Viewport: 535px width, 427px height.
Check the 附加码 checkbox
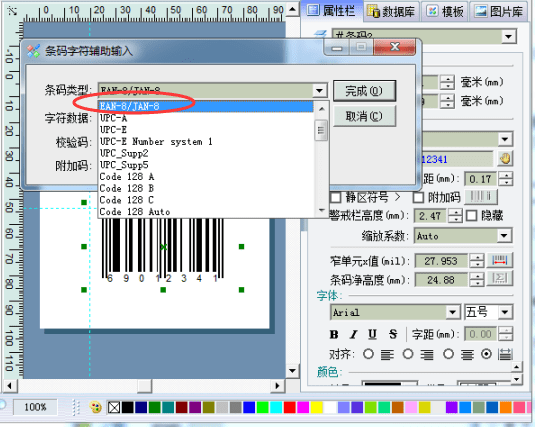click(x=418, y=197)
